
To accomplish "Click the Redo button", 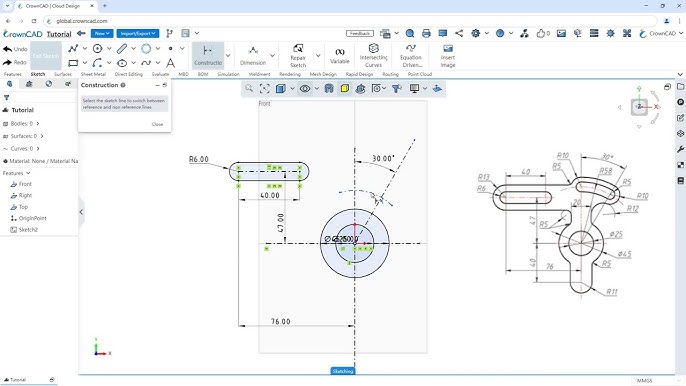I will 15,63.
